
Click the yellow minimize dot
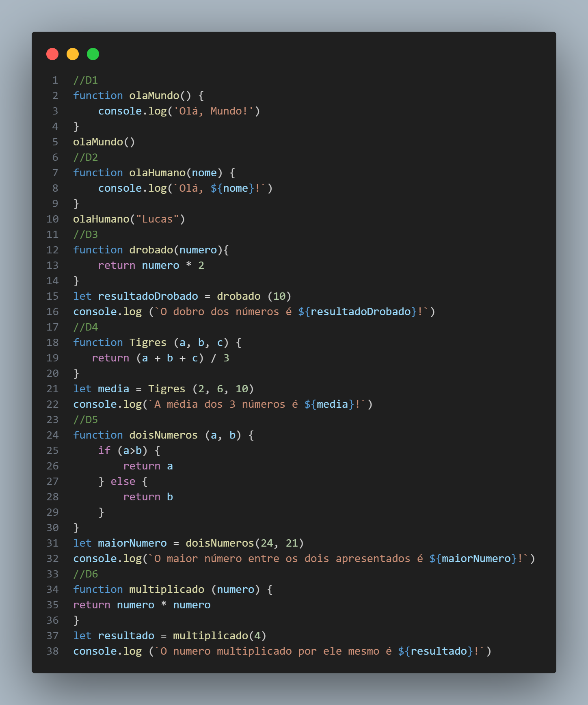coord(73,54)
